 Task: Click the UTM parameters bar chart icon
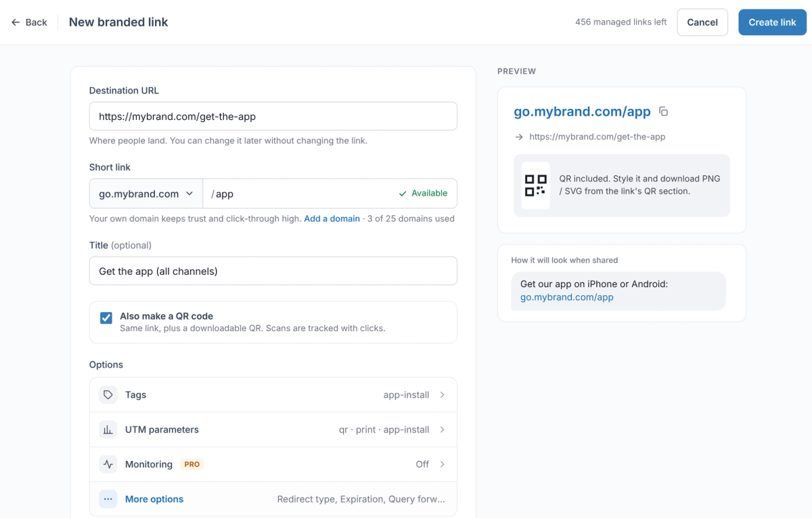tap(108, 429)
